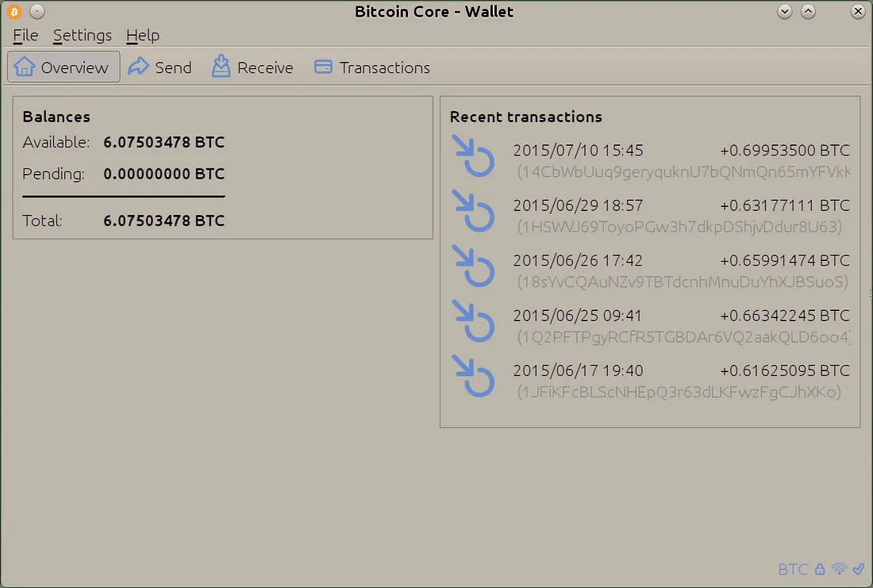873x588 pixels.
Task: Click the wallet lock icon in the status bar
Action: pyautogui.click(x=820, y=569)
